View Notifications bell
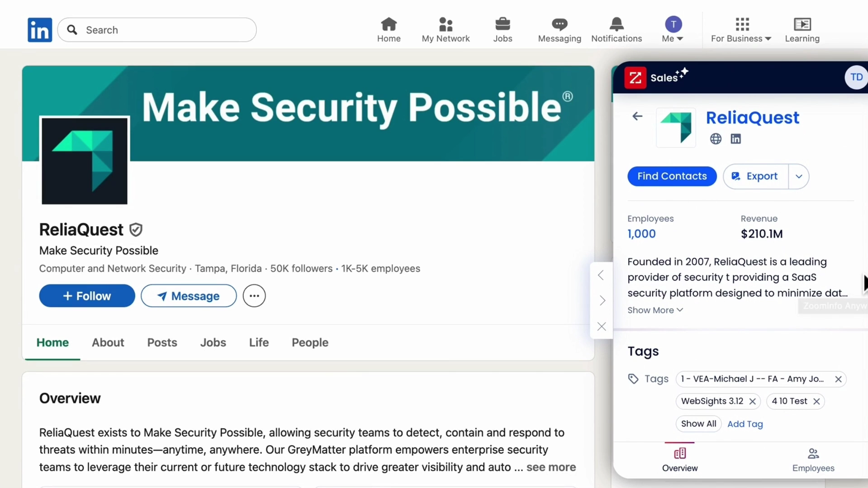Viewport: 868px width, 488px height. (617, 30)
